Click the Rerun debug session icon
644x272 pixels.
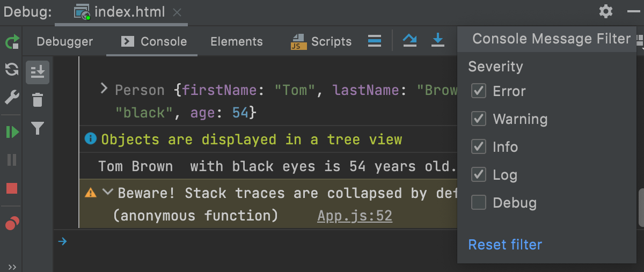click(x=12, y=42)
